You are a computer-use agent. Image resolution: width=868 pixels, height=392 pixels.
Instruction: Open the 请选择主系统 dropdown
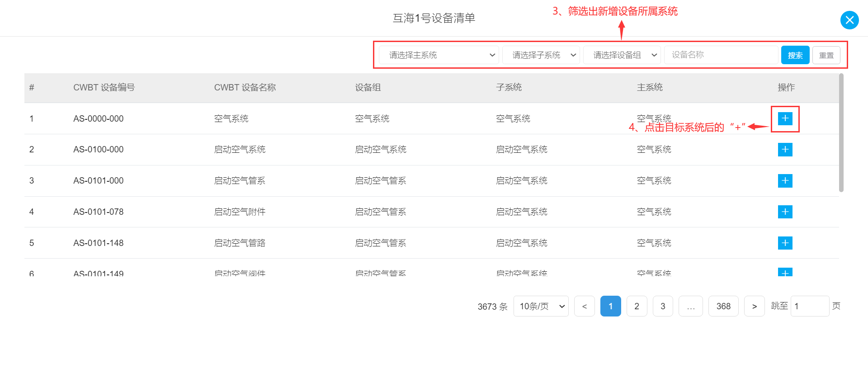pyautogui.click(x=439, y=55)
